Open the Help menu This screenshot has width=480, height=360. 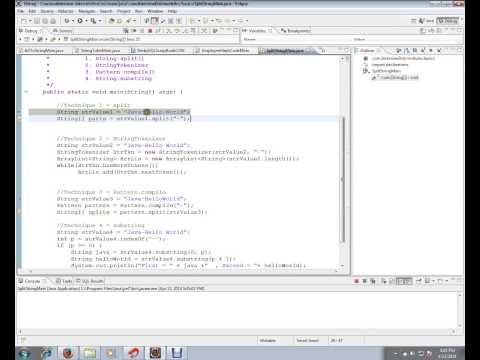pyautogui.click(x=172, y=11)
